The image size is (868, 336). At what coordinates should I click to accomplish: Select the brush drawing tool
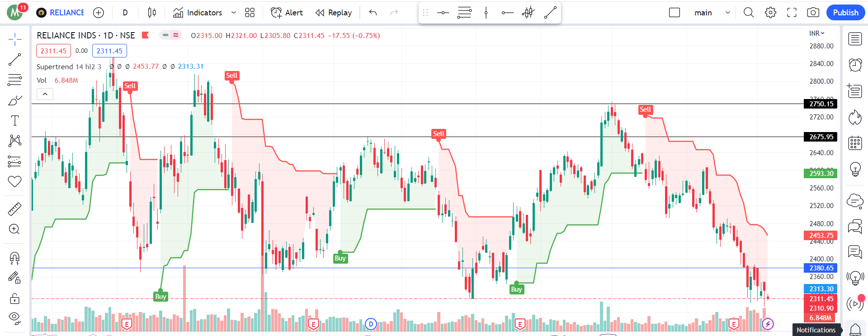point(14,100)
